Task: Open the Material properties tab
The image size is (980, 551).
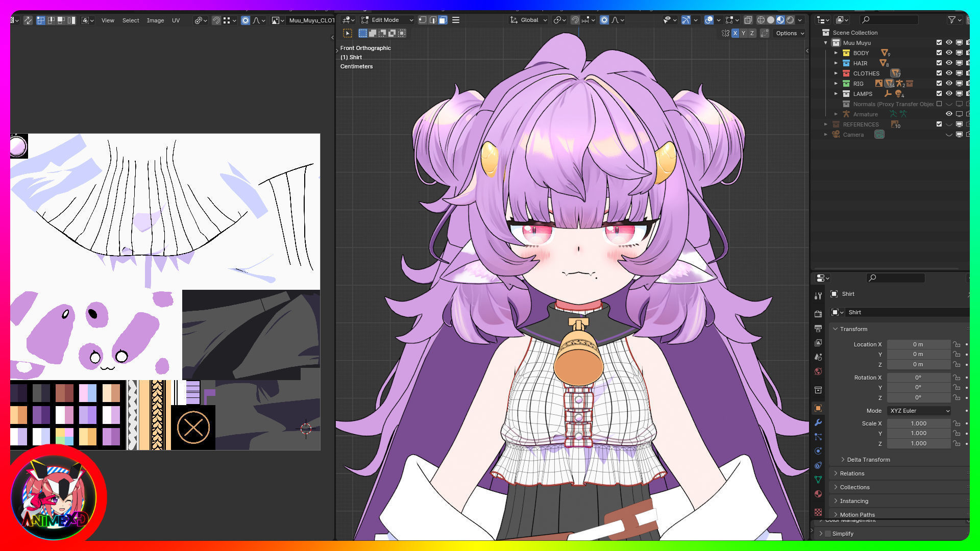Action: (x=818, y=494)
